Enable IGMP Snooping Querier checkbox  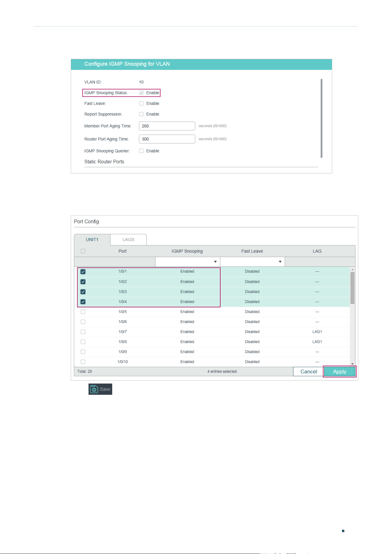pyautogui.click(x=141, y=151)
